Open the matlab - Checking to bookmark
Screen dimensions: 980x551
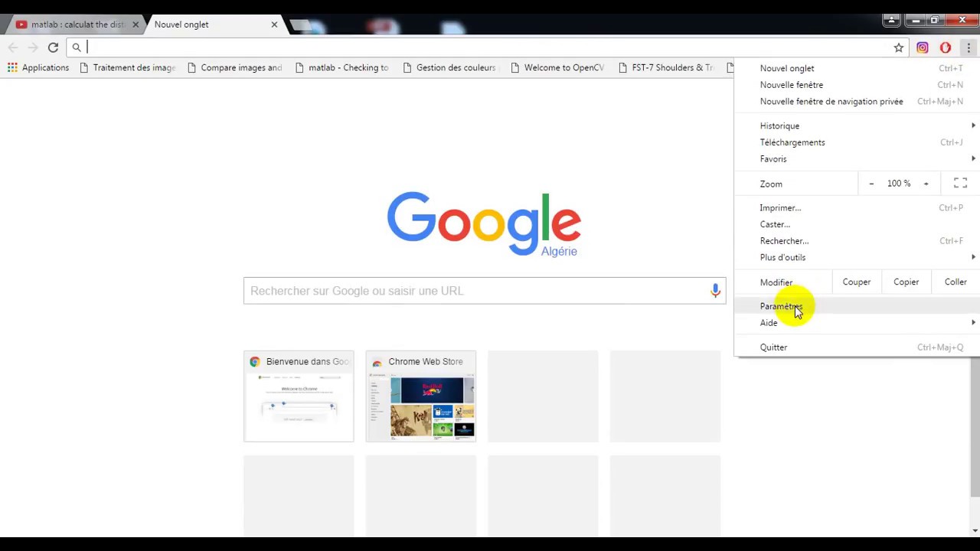342,67
